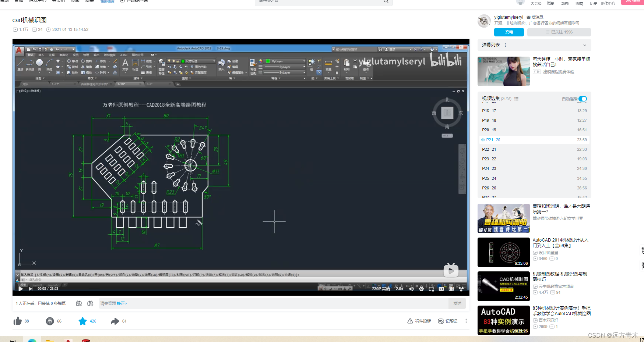Image resolution: width=644 pixels, height=342 pixels.
Task: Open the 720P quality selector
Action: click(x=381, y=289)
